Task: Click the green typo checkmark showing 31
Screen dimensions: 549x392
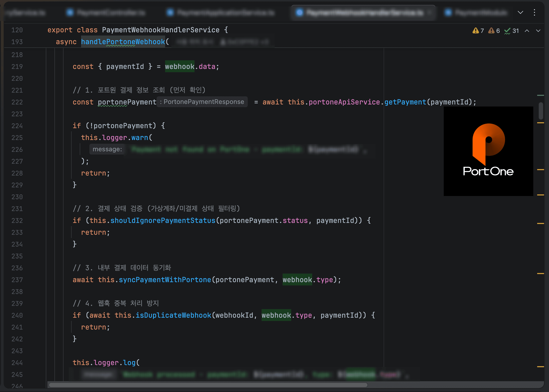Action: 508,31
